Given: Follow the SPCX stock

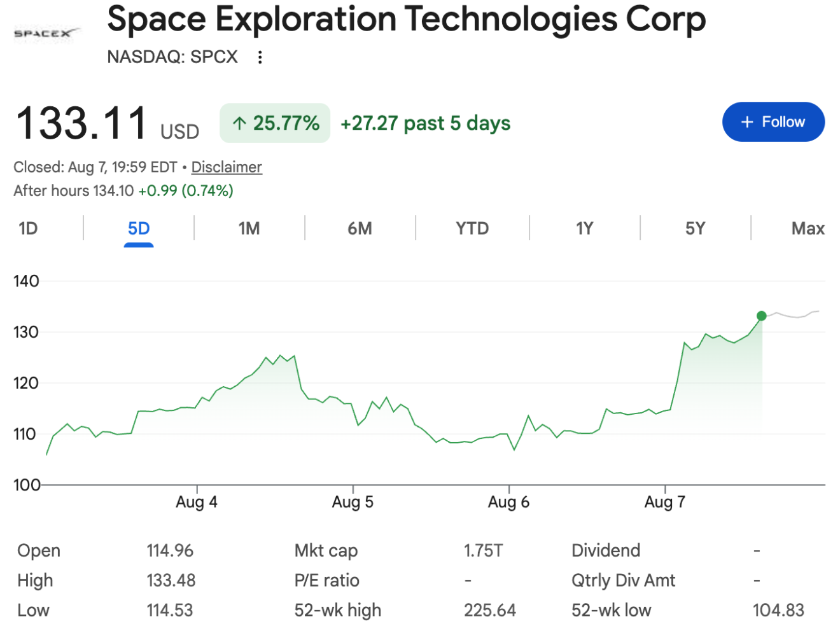Looking at the screenshot, I should coord(773,122).
